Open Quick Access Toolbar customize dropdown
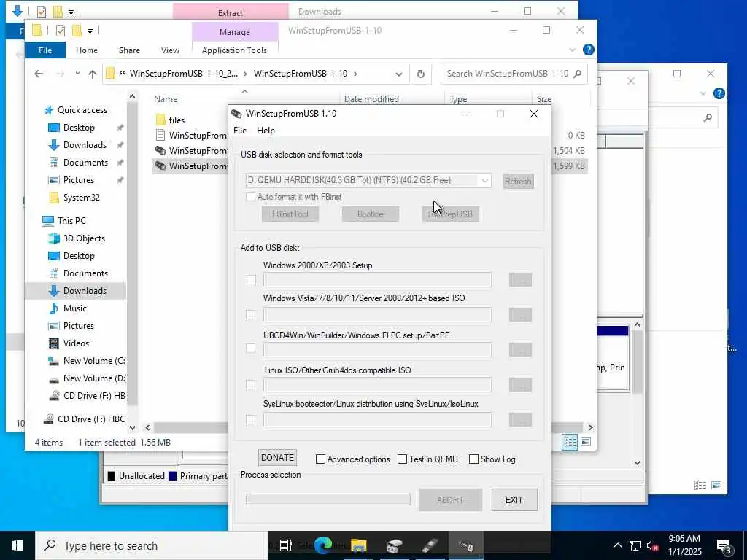 [x=90, y=31]
